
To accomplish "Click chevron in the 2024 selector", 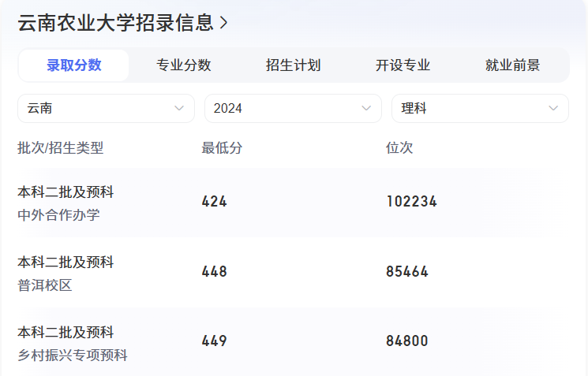I will click(366, 108).
